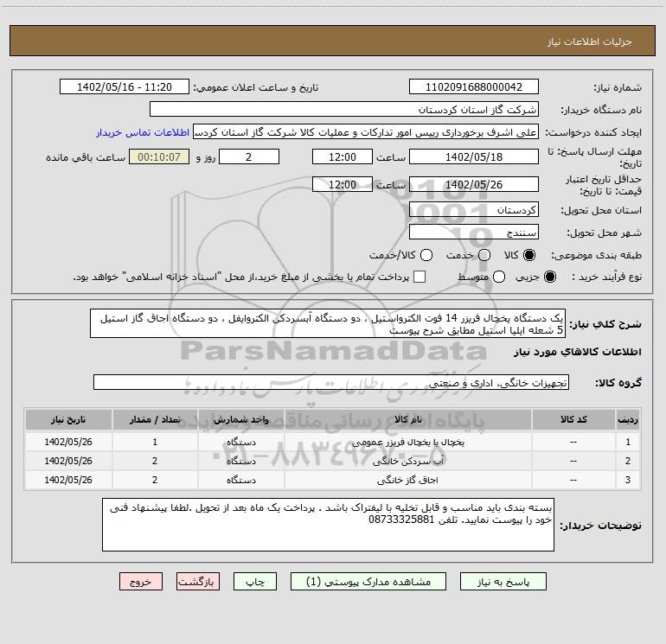Select the row یخچال یا یخچال فریزر عمومی
666x644 pixels.
click(x=333, y=442)
